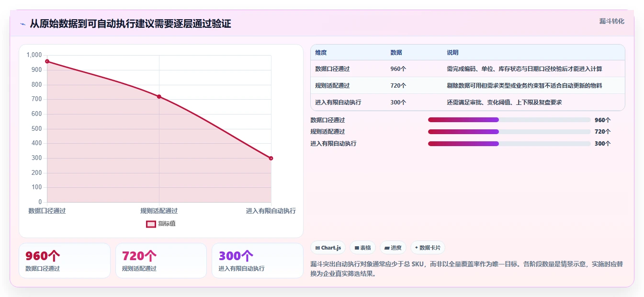
Task: Click the 漏斗转化 label
Action: (x=611, y=21)
